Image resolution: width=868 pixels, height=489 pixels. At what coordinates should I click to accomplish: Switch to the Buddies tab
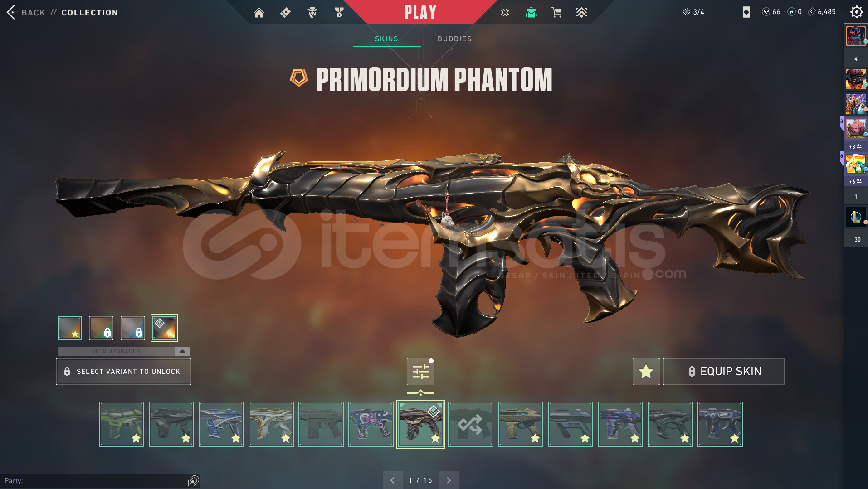point(454,39)
